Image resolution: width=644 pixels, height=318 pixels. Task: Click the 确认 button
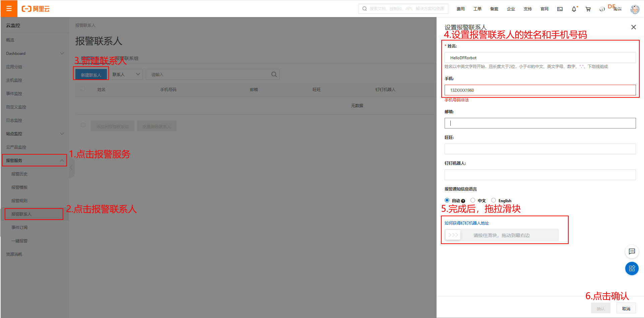click(x=600, y=308)
